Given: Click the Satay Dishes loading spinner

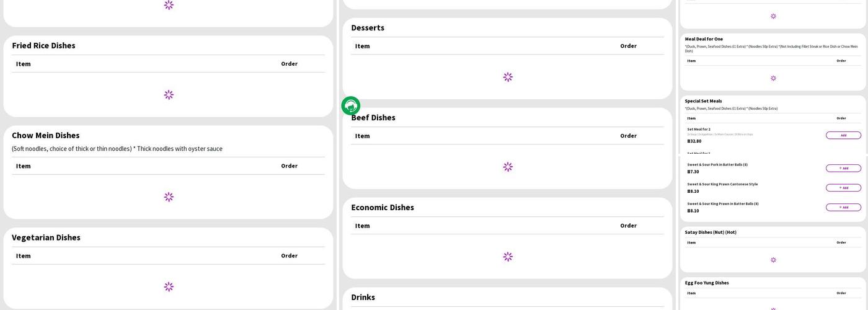Looking at the screenshot, I should tap(773, 260).
